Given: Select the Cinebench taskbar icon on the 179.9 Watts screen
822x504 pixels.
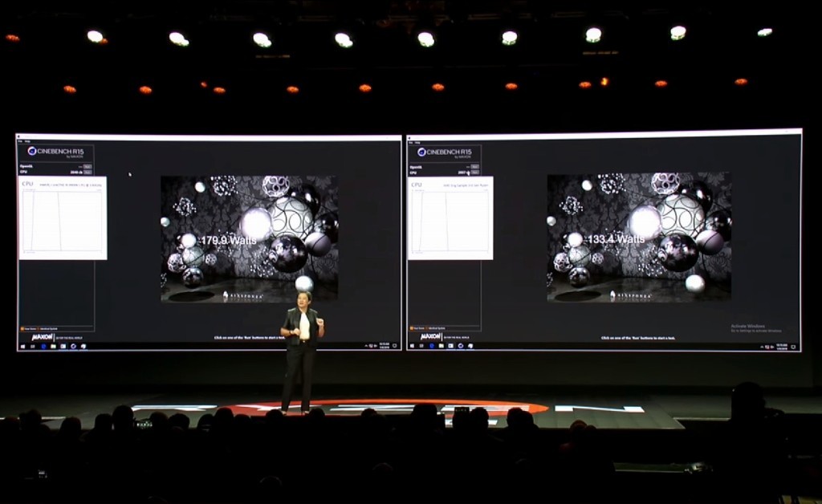Looking at the screenshot, I should pos(73,347).
